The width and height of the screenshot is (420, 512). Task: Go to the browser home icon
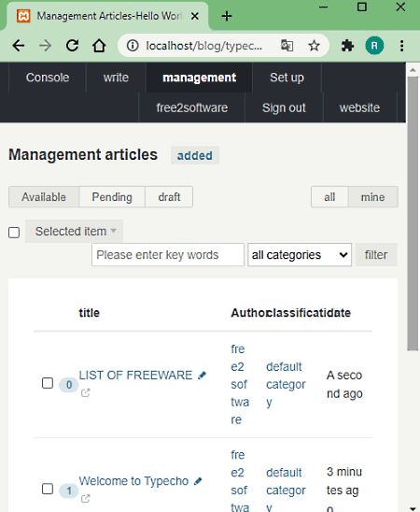coord(99,46)
